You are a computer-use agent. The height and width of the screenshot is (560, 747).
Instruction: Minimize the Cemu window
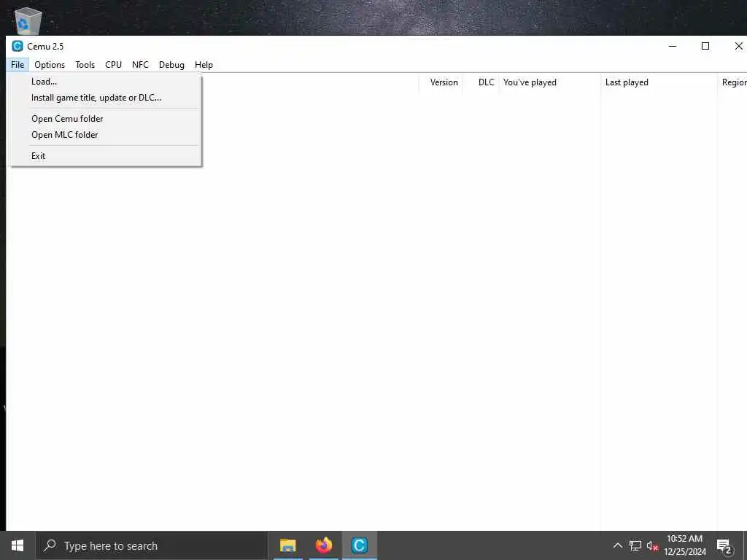pyautogui.click(x=673, y=46)
